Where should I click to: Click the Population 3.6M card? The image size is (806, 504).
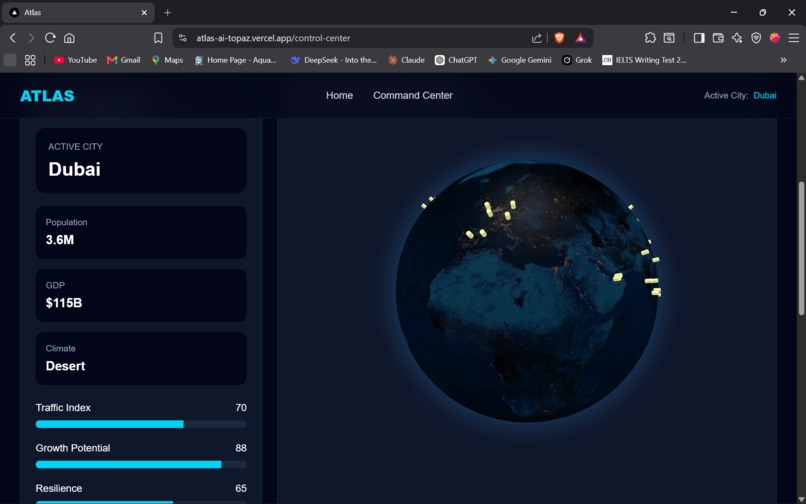click(141, 232)
